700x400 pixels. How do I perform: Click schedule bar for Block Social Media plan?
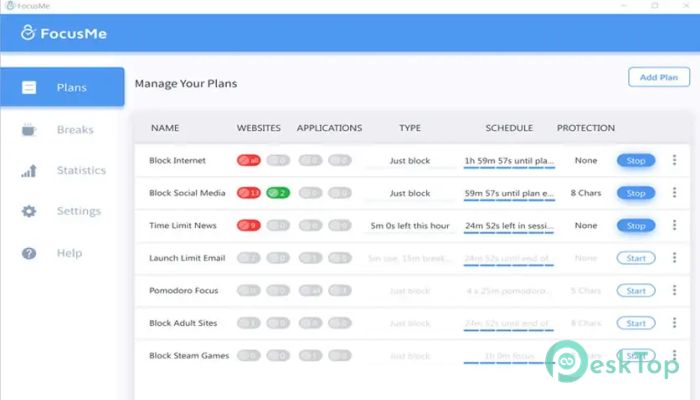509,200
